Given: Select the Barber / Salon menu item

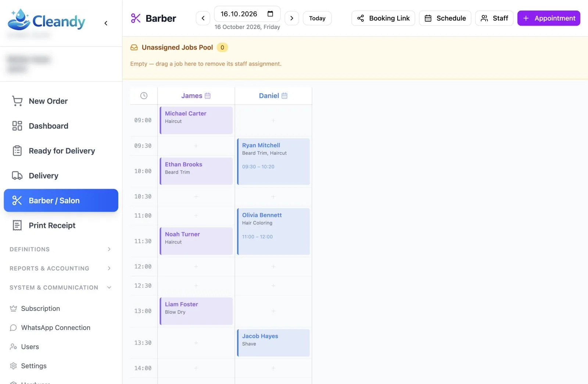Looking at the screenshot, I should coord(61,200).
